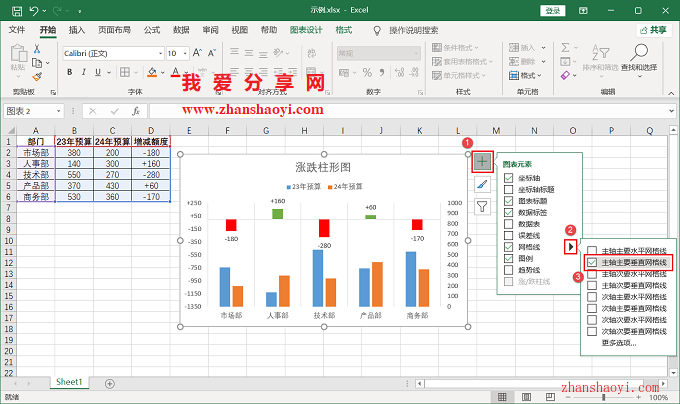Screen dimensions: 680x404
Task: Toggle Italic formatting
Action: click(x=84, y=72)
